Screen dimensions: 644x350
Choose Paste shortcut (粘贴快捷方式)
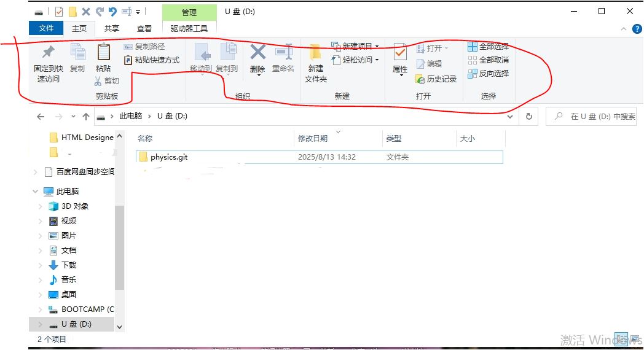coord(152,60)
